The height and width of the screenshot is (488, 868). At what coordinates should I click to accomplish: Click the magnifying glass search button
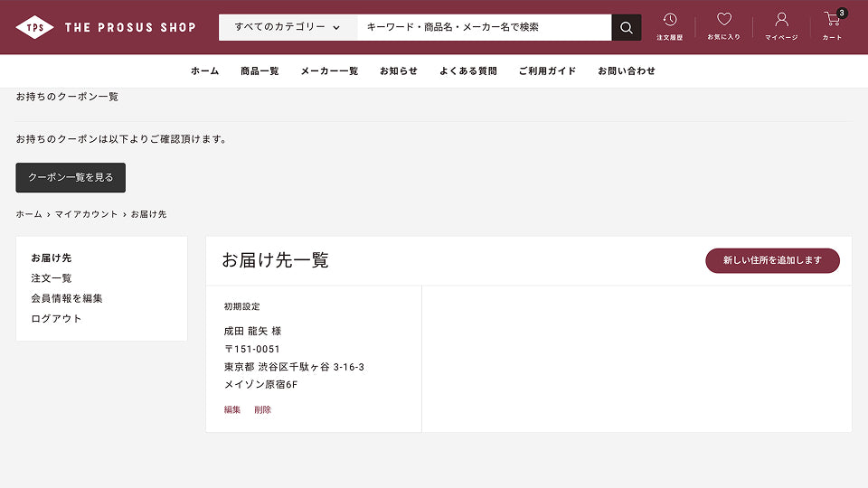click(x=627, y=27)
